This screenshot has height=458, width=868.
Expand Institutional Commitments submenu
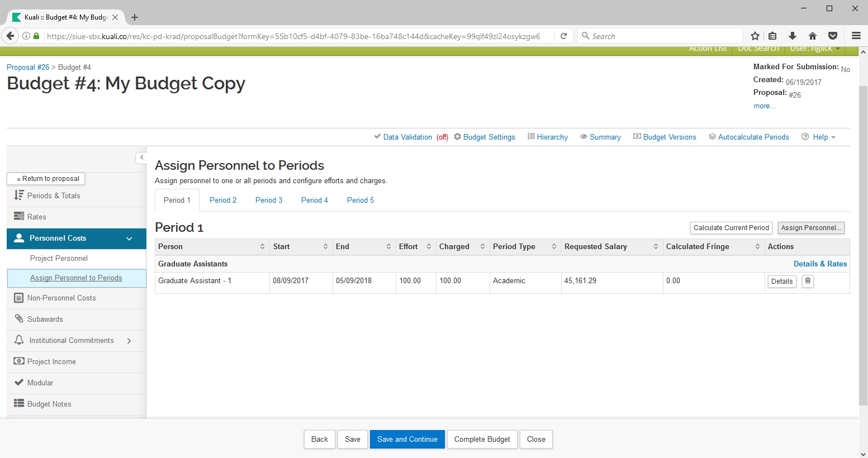coord(129,341)
